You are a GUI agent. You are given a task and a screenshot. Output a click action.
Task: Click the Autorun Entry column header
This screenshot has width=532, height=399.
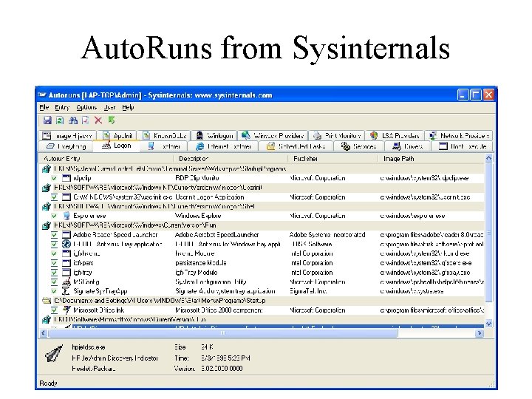coord(106,158)
